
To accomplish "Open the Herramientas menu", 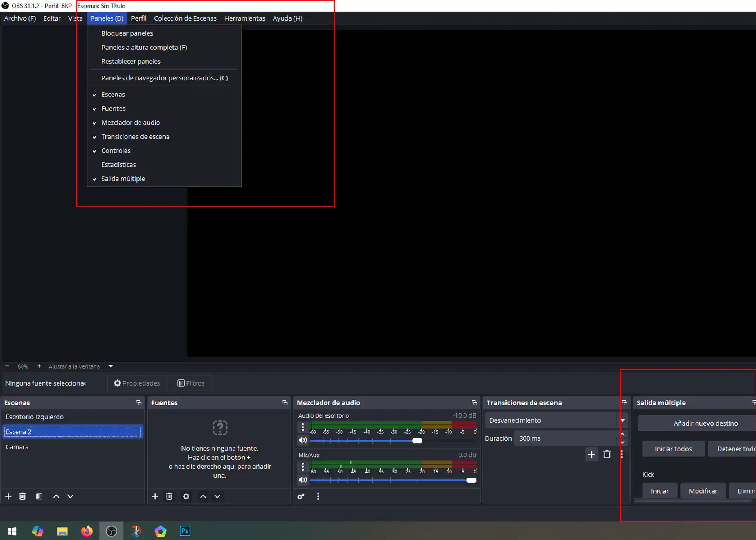I will (244, 18).
